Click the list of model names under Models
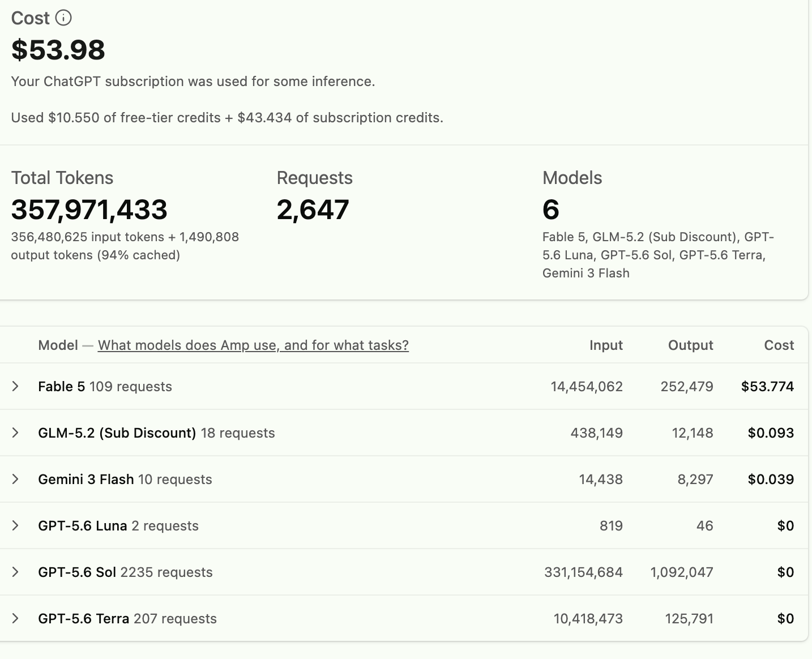This screenshot has width=812, height=659. [658, 255]
